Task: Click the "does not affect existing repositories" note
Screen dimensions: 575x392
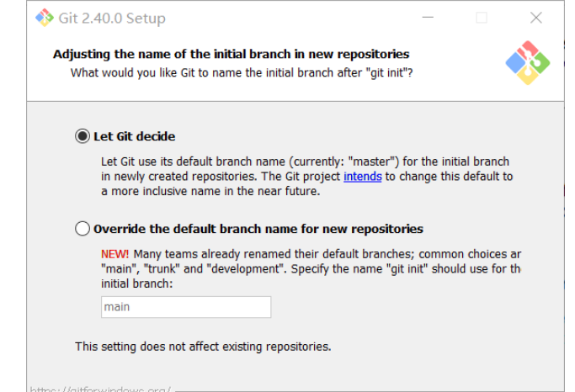Action: [203, 346]
